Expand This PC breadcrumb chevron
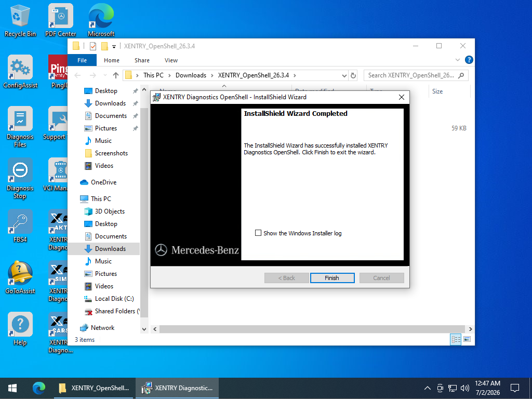This screenshot has height=399, width=532. point(169,75)
